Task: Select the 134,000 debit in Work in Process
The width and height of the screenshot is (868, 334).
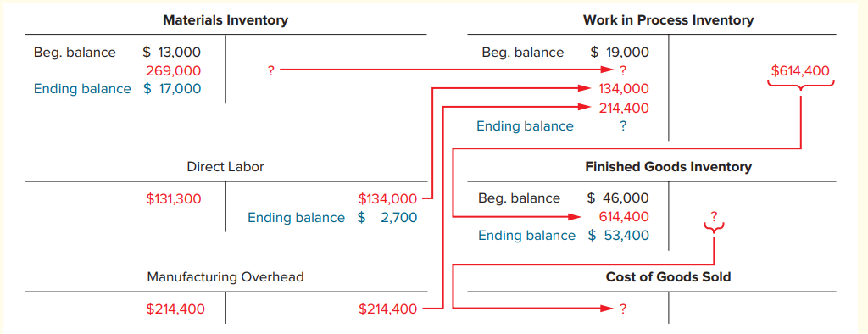Action: tap(624, 89)
